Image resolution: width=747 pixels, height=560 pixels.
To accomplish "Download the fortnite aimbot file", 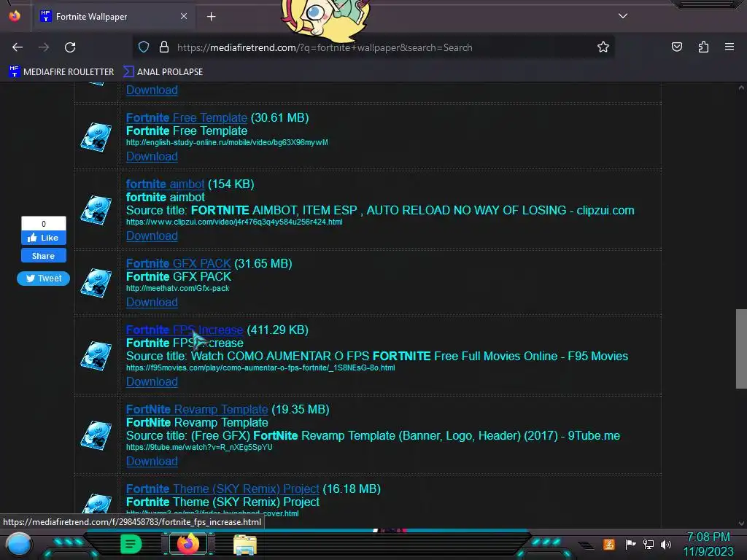I will [x=152, y=236].
